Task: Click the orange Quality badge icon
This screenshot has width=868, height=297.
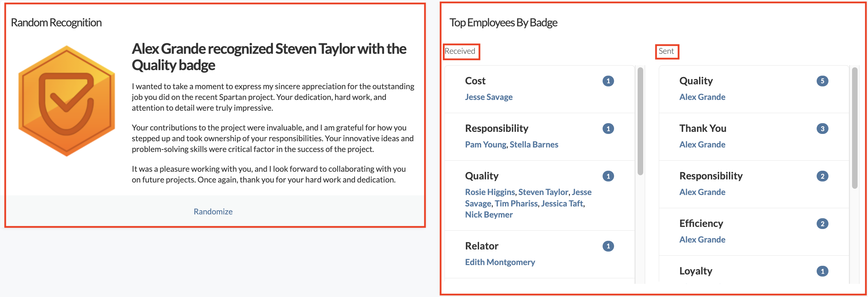Action: coord(67,101)
